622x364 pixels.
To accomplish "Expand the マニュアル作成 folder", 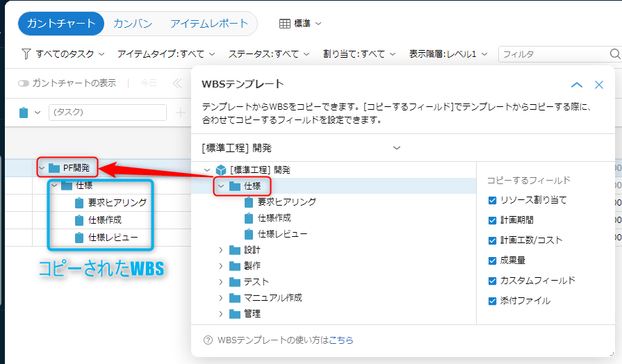I will click(221, 298).
